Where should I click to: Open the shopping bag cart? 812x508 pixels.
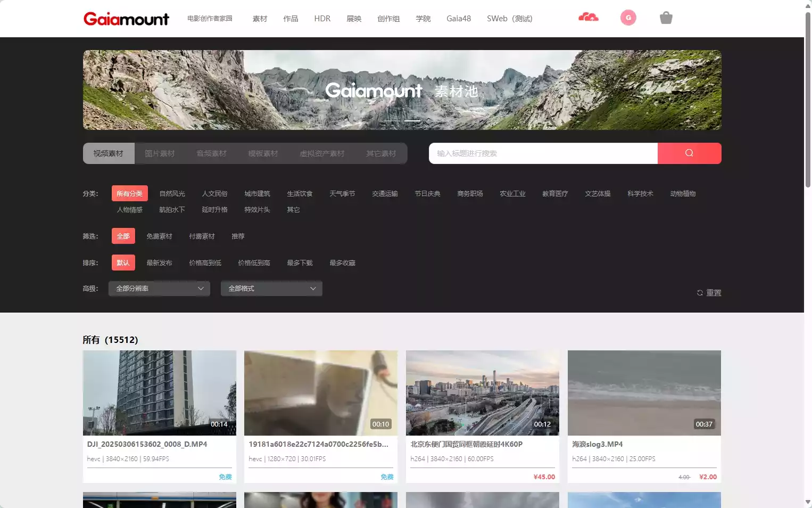[x=666, y=18]
